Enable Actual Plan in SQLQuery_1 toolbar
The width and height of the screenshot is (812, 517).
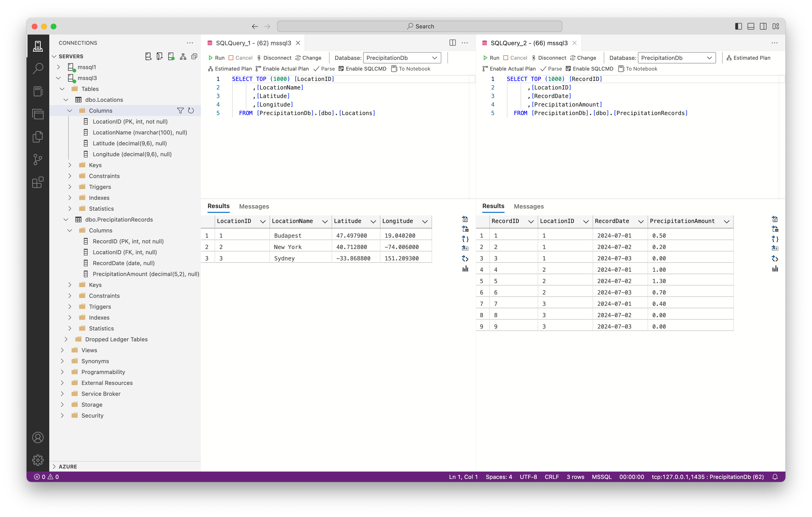tap(282, 69)
